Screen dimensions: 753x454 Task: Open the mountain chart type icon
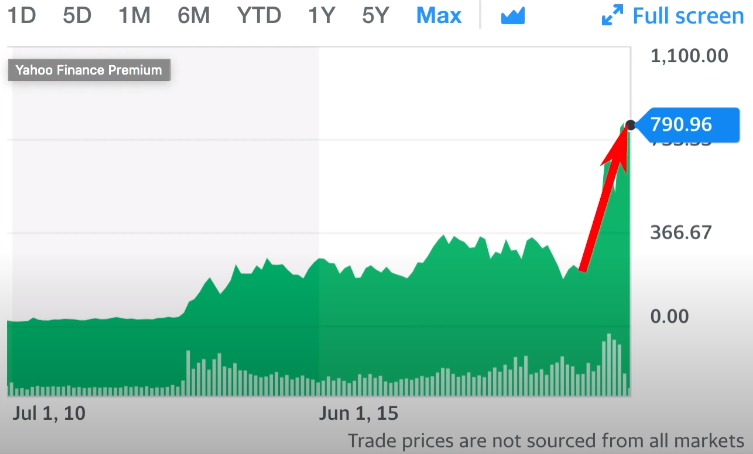click(x=513, y=16)
